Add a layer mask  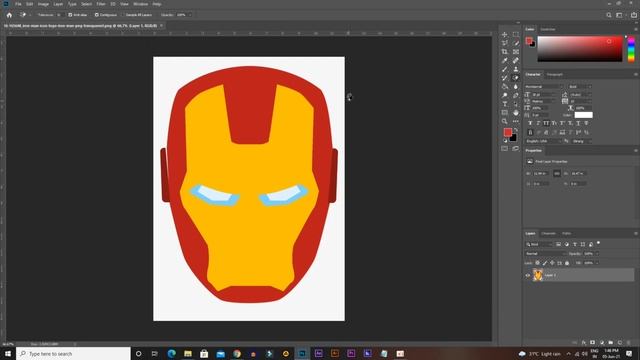[593, 342]
